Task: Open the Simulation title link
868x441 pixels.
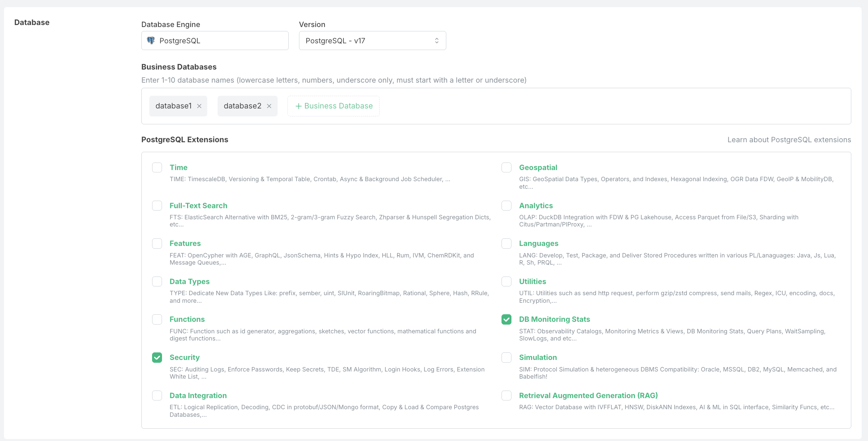Action: tap(538, 358)
